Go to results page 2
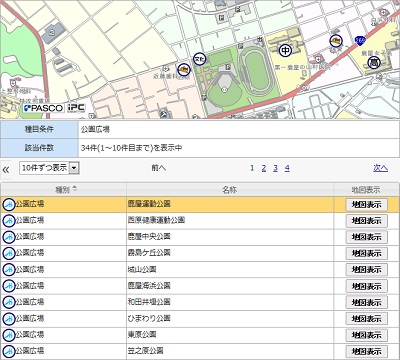The width and height of the screenshot is (400, 360). 264,168
